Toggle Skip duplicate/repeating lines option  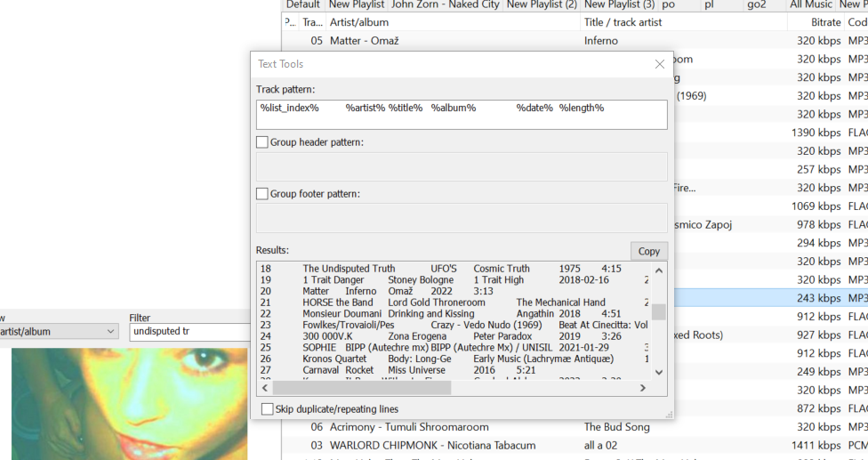pyautogui.click(x=268, y=409)
